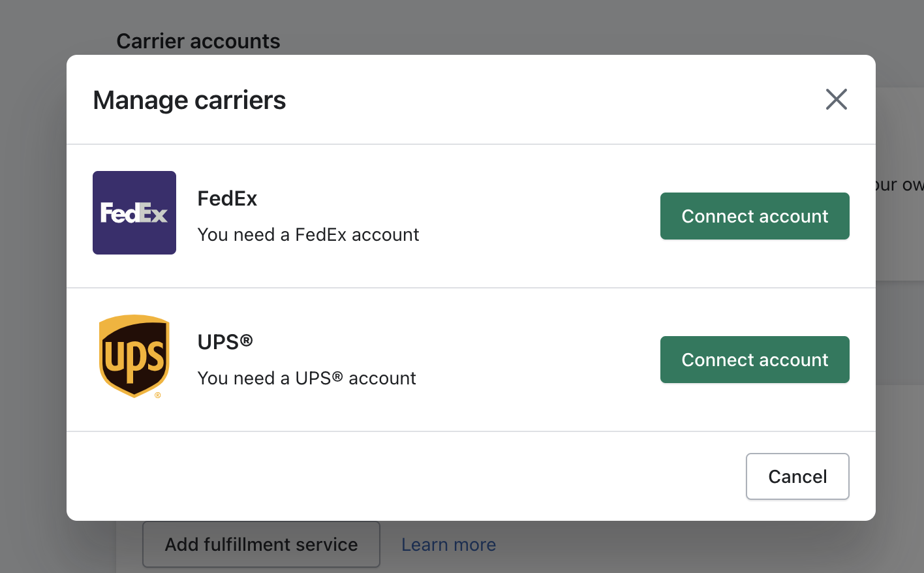
Task: Click the Add fulfillment service button
Action: coord(261,544)
